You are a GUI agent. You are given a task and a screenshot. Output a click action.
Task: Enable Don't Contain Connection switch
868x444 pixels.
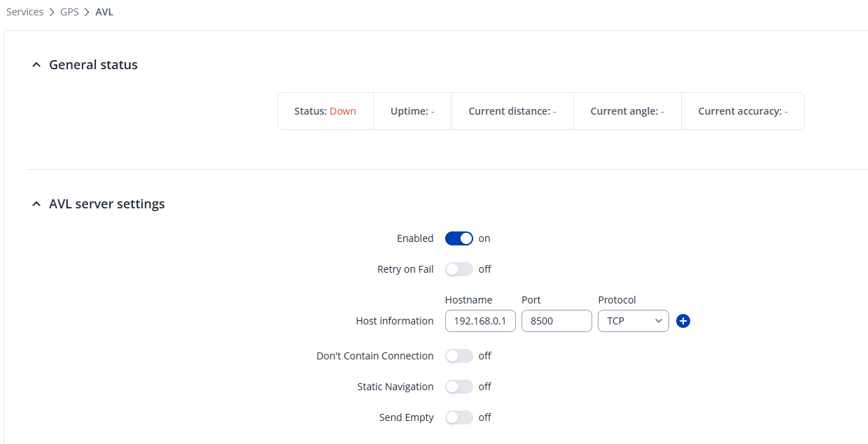click(x=459, y=356)
